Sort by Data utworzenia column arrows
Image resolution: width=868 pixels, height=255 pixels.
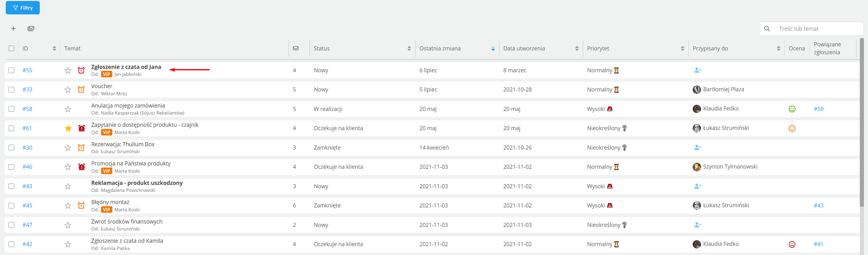pos(577,48)
